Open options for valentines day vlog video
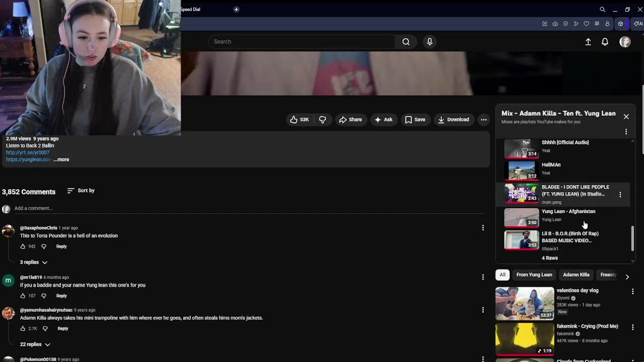The image size is (644, 362). pos(632,291)
